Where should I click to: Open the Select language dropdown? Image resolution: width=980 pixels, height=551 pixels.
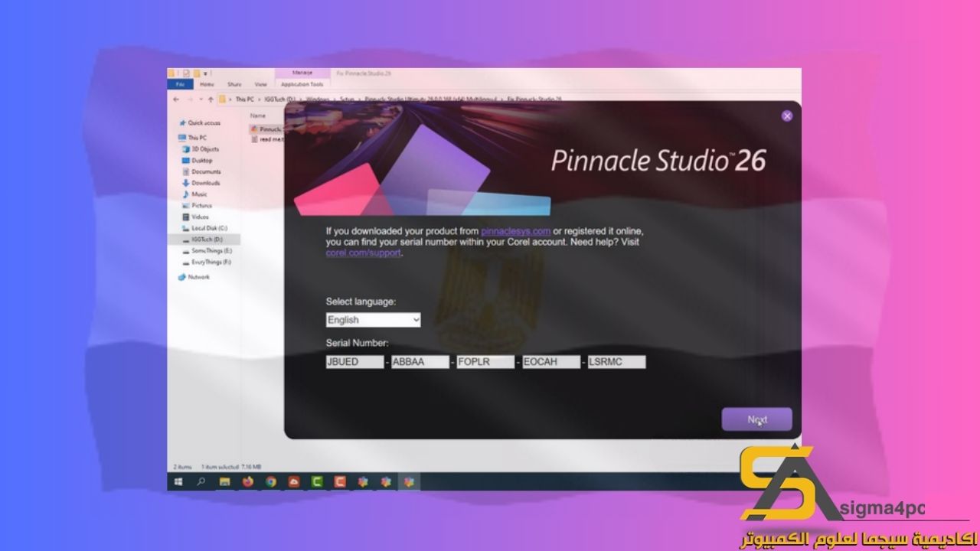[374, 320]
